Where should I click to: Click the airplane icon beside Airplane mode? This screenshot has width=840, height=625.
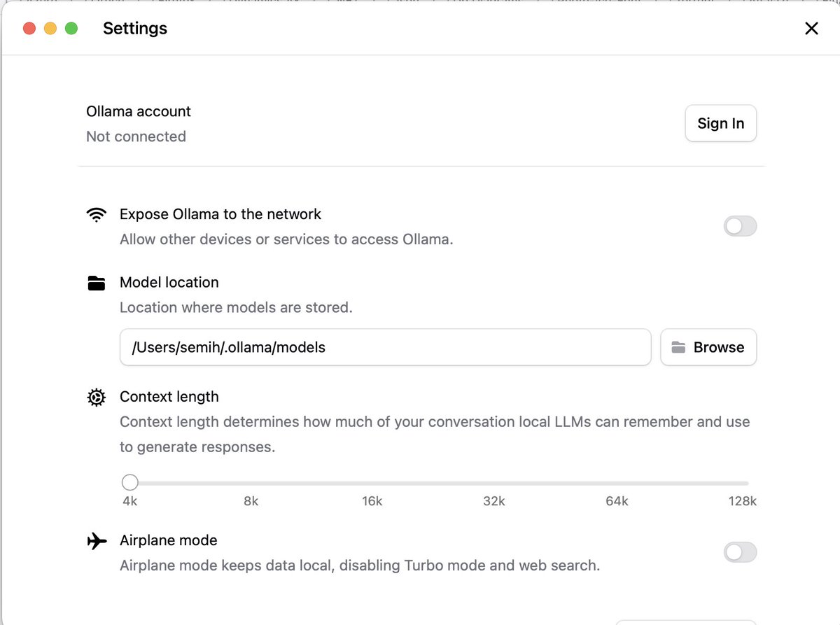(x=97, y=540)
